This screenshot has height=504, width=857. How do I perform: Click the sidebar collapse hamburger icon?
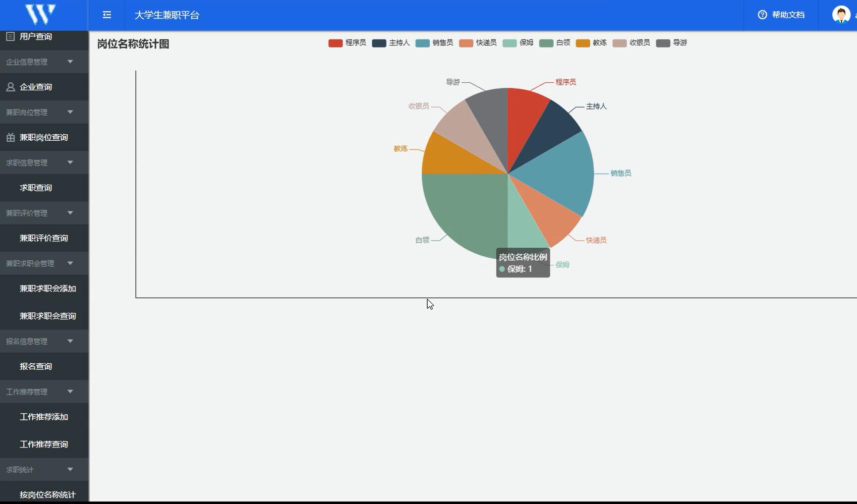click(x=107, y=15)
